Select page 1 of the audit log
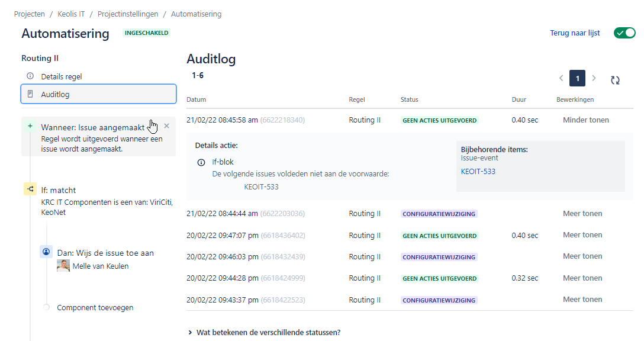 [x=577, y=78]
